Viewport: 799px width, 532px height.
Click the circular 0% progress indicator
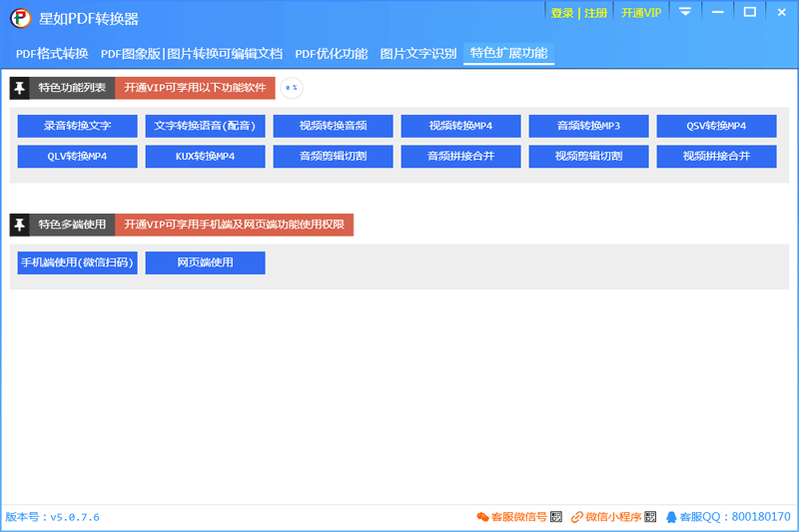coord(292,88)
